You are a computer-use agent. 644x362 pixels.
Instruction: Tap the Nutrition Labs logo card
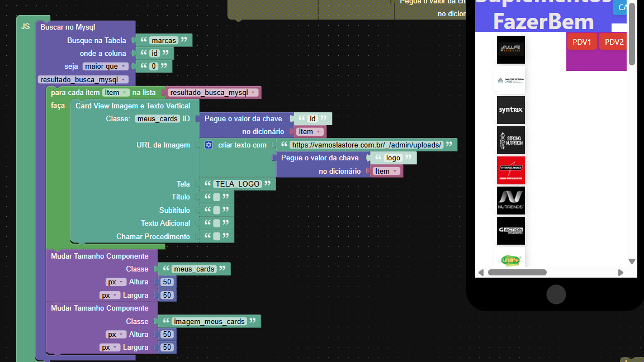[510, 80]
